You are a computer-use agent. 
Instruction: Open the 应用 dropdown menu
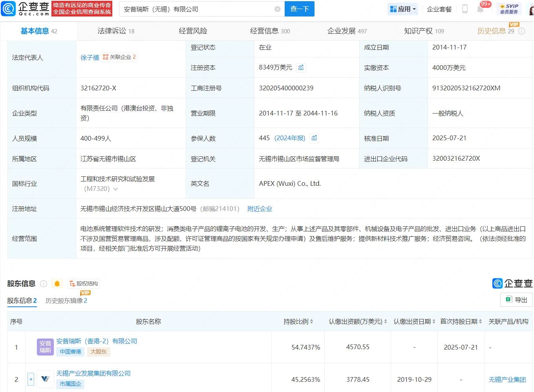point(403,9)
